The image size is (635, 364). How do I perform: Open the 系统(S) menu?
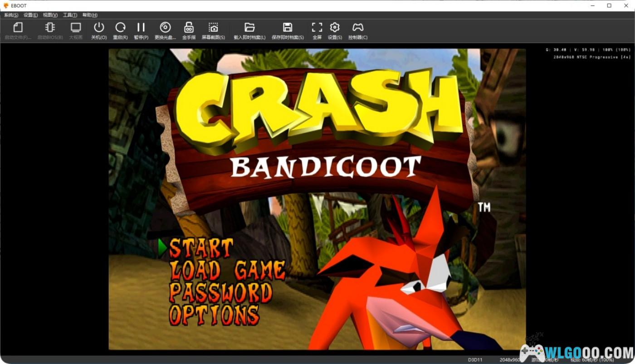(11, 15)
